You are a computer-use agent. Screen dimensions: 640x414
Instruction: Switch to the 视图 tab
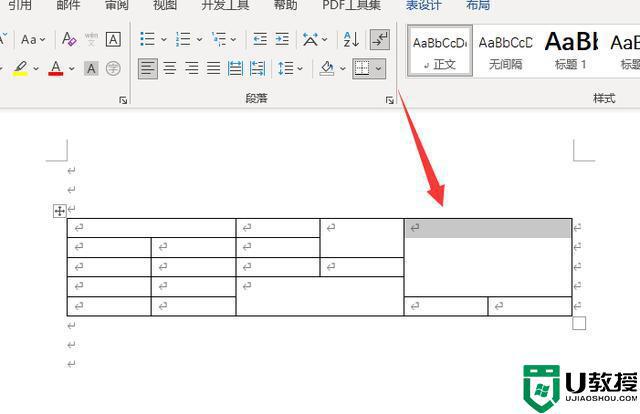(x=165, y=5)
